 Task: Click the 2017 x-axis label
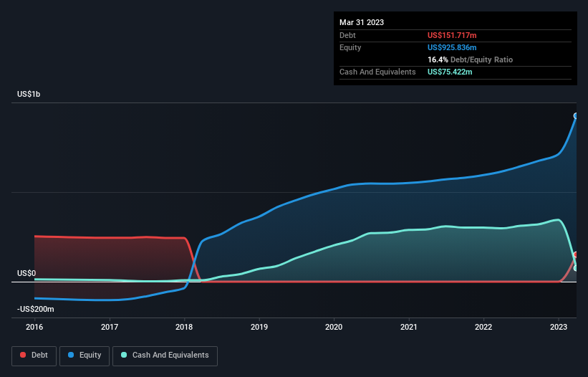110,327
